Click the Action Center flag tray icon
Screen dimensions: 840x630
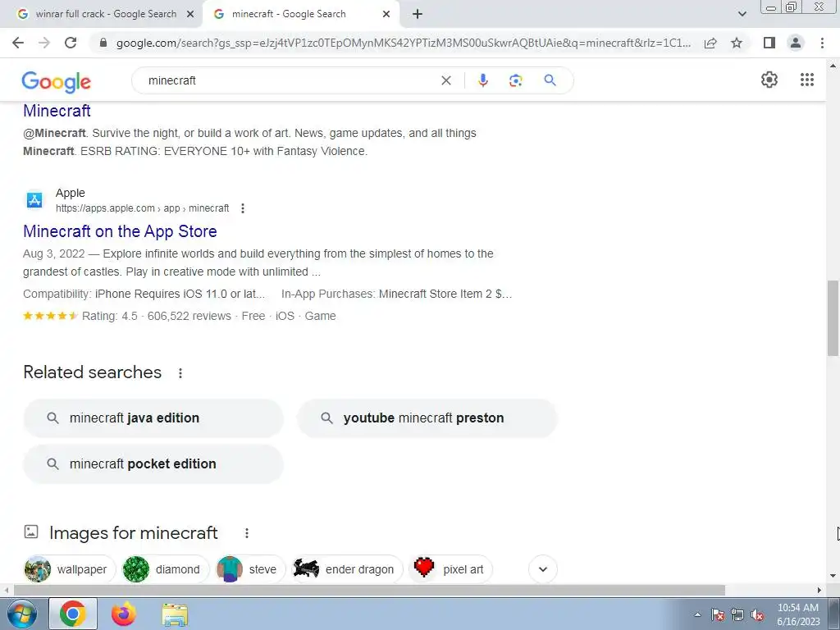[718, 615]
